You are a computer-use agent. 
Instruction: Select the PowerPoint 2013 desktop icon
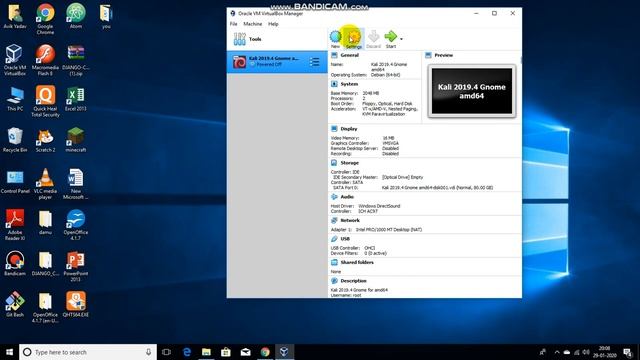(x=76, y=266)
